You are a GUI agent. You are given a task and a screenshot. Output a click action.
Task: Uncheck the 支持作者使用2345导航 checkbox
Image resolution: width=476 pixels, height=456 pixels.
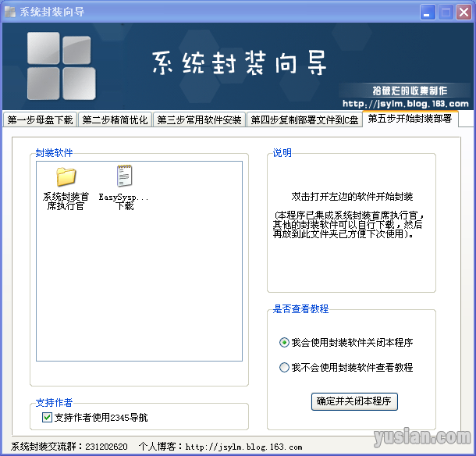47,418
